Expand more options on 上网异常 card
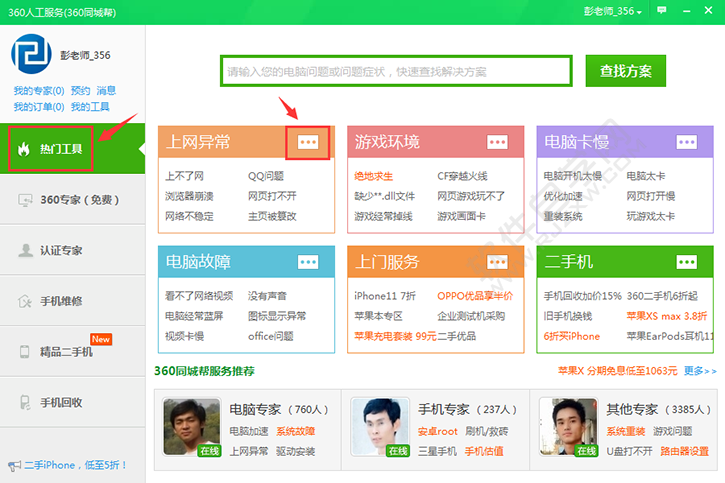 308,142
